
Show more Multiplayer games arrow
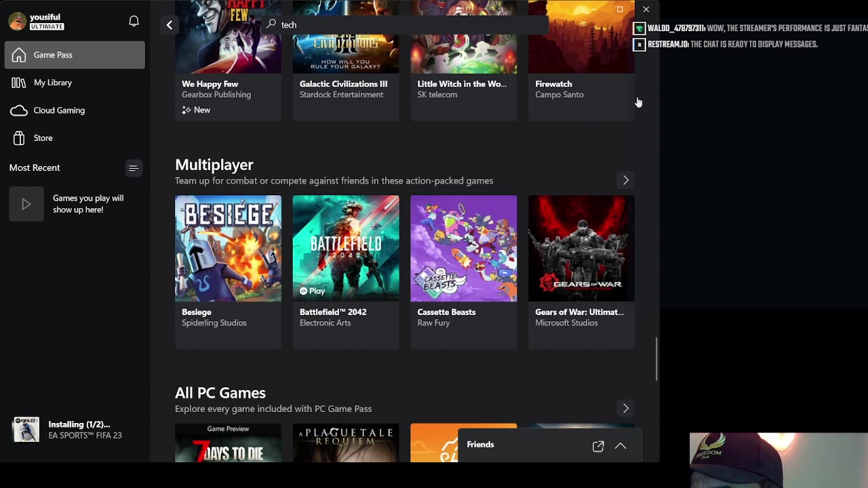coord(625,180)
